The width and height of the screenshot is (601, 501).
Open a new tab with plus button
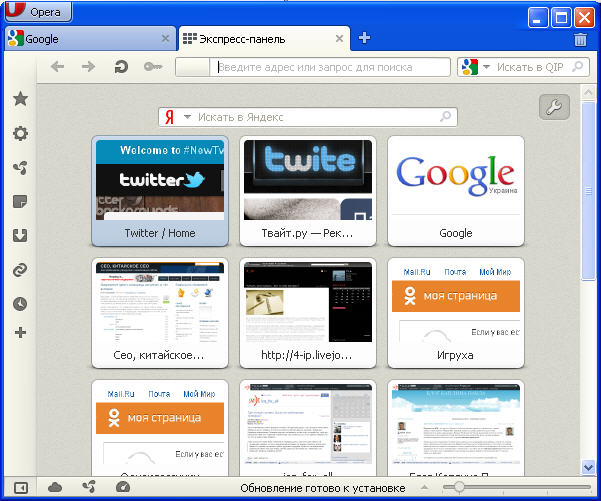pos(364,39)
